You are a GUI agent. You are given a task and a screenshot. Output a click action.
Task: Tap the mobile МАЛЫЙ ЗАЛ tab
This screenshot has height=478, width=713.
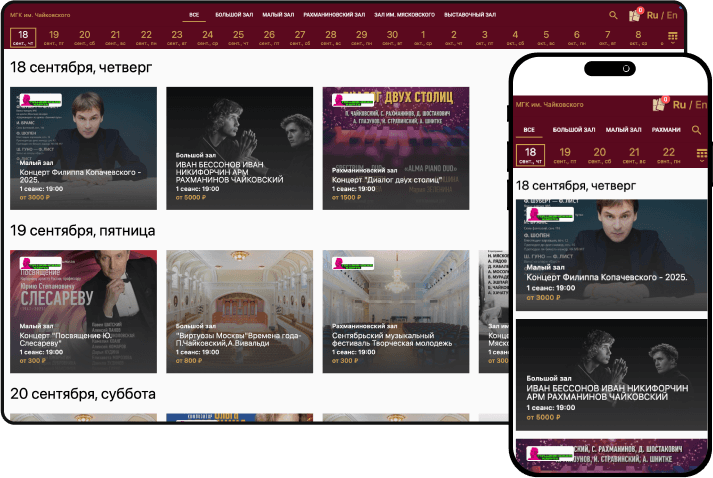click(x=623, y=130)
